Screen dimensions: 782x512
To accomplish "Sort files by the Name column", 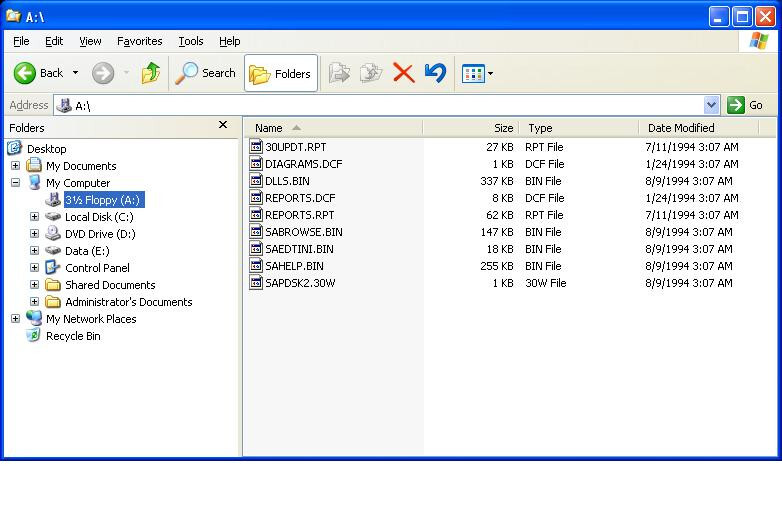I will pyautogui.click(x=333, y=128).
